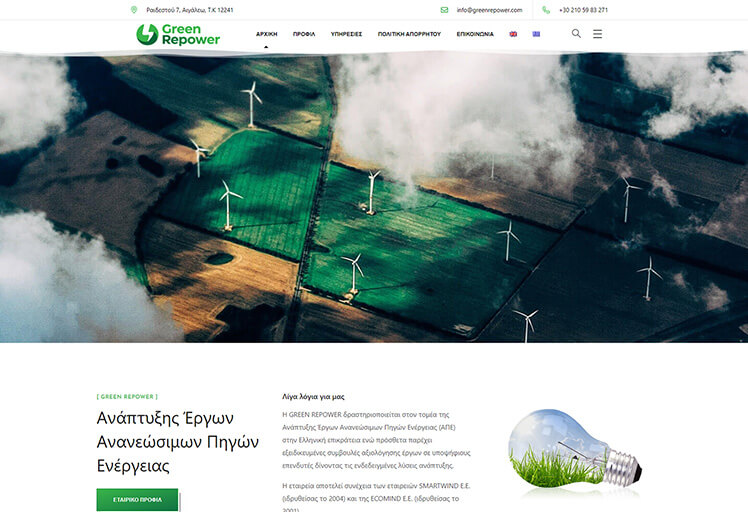Viewport: 748px width, 512px height.
Task: Click the Ανάπτυξης Έργων Ανανεώσιμων Πηγών heading
Action: tap(177, 441)
